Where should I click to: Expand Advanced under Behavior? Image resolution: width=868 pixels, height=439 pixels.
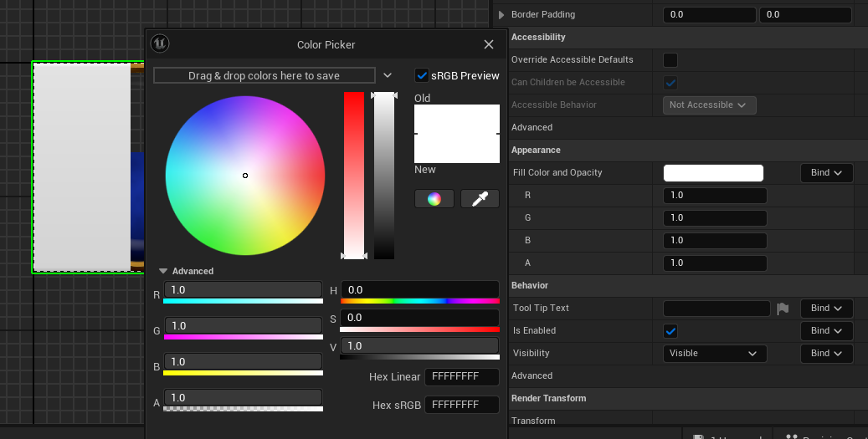(x=532, y=375)
